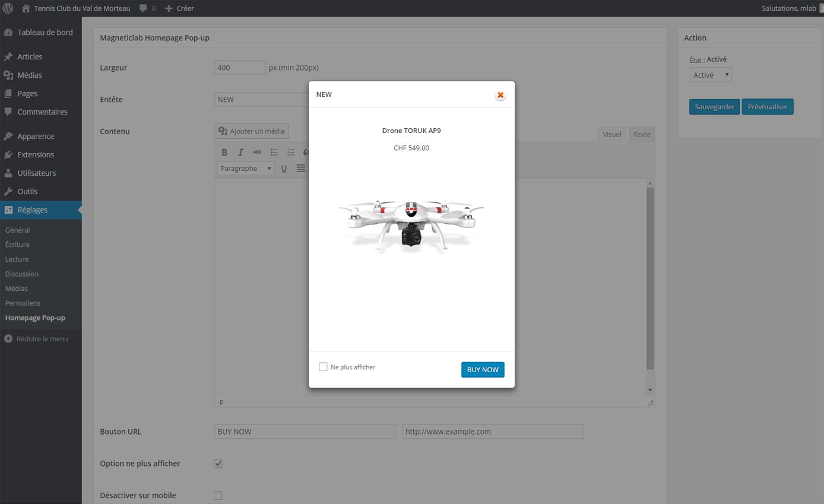The width and height of the screenshot is (824, 504).
Task: Collapse the sidebar with Réduire le menu
Action: [x=36, y=338]
